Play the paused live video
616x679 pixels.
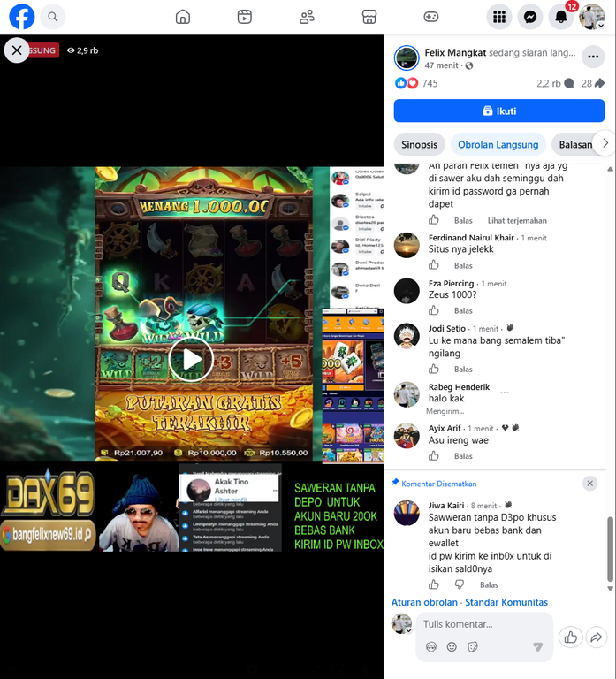tap(191, 360)
